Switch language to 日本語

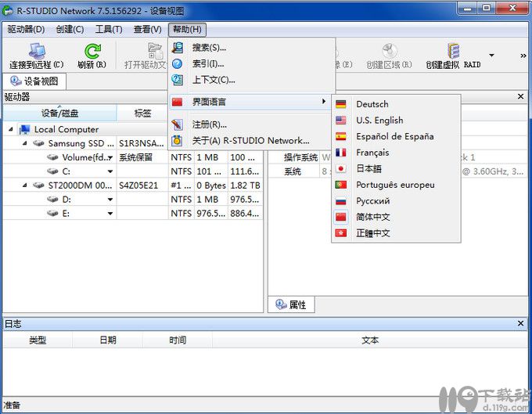click(x=396, y=169)
